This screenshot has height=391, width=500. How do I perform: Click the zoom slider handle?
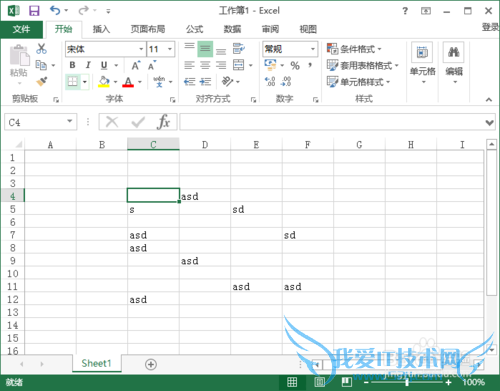click(x=407, y=382)
